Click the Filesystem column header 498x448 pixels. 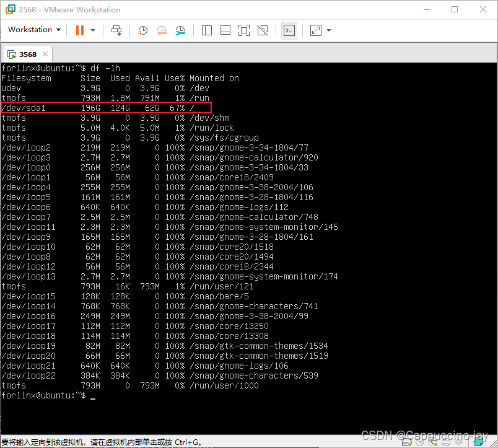pyautogui.click(x=27, y=78)
